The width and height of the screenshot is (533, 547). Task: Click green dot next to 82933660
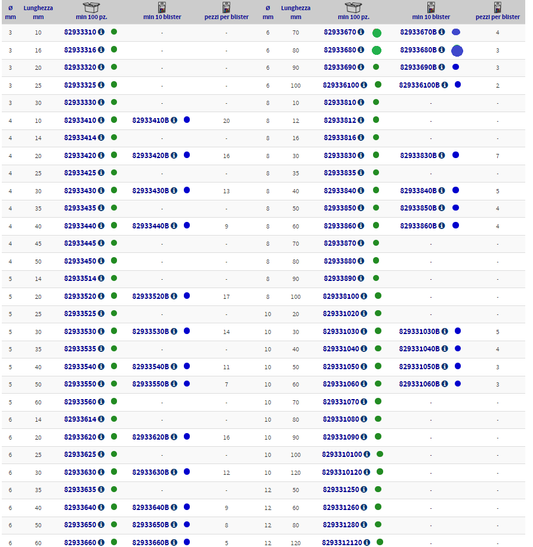coord(114,542)
